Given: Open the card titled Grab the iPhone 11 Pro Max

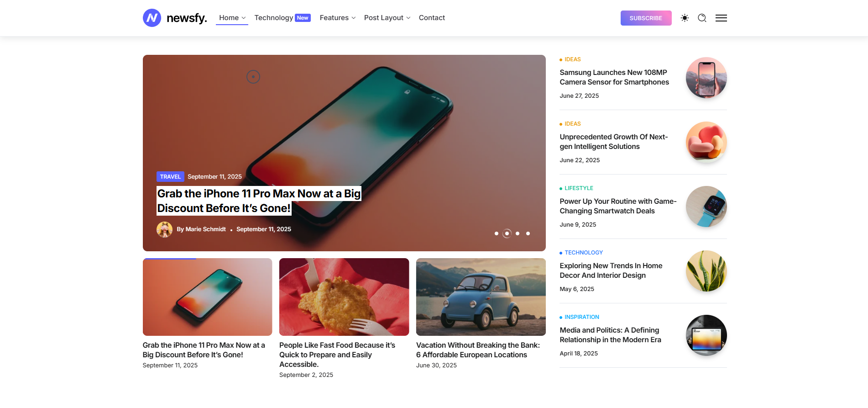Looking at the screenshot, I should coord(204,350).
